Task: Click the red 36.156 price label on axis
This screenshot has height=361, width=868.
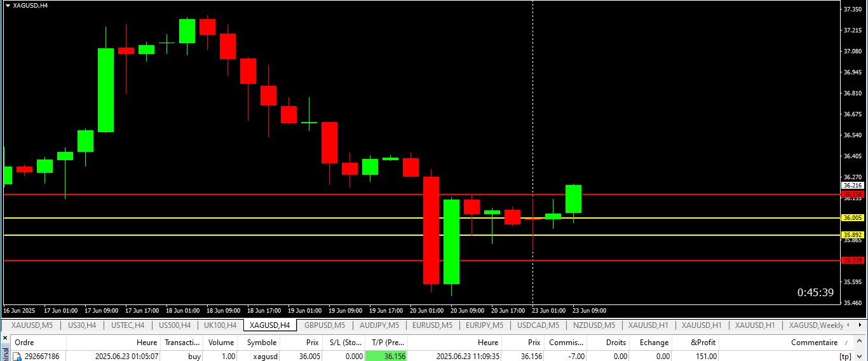Action: [852, 194]
